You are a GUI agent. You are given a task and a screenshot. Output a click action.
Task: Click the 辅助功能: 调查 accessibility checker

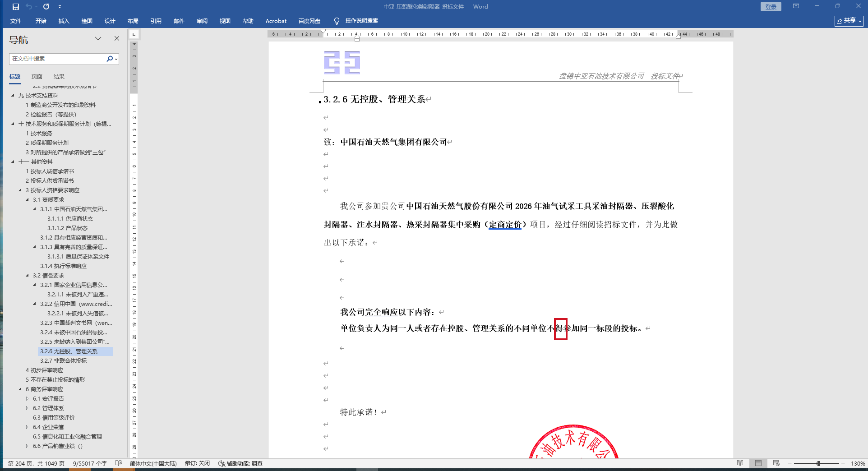point(240,463)
